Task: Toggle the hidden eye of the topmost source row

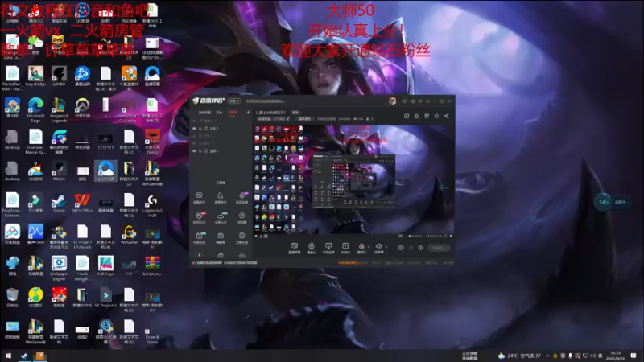Action: [194, 121]
